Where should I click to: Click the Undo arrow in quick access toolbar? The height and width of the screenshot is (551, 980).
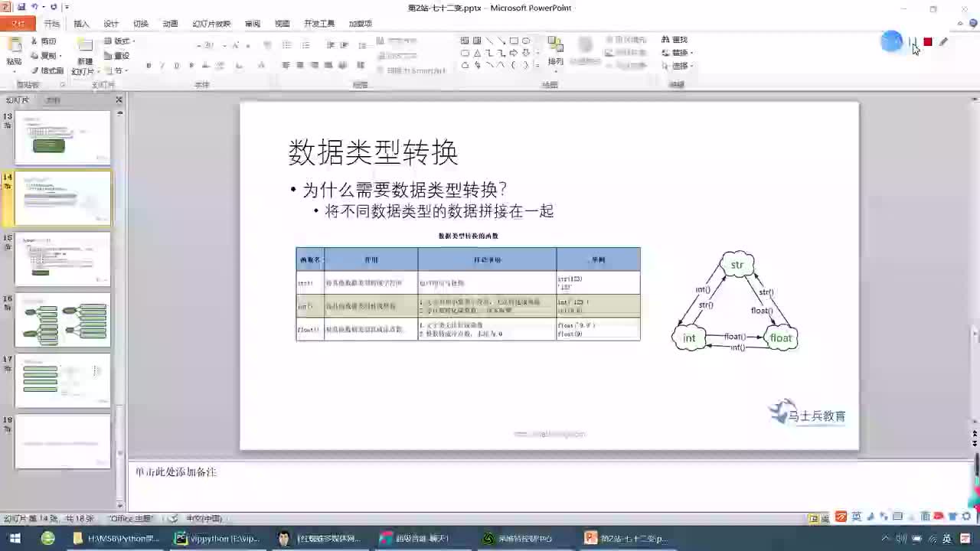(35, 7)
